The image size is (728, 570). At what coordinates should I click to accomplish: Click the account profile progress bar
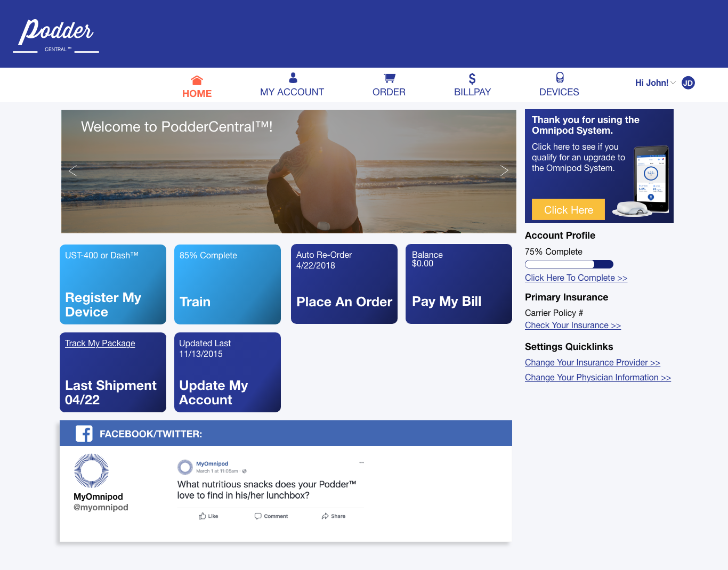[569, 264]
